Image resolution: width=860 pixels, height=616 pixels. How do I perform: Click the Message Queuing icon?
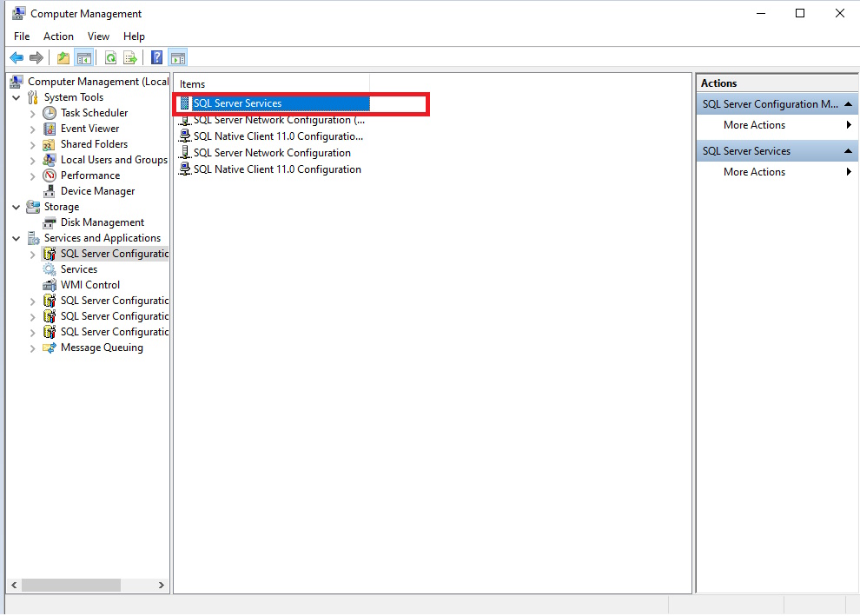[50, 348]
